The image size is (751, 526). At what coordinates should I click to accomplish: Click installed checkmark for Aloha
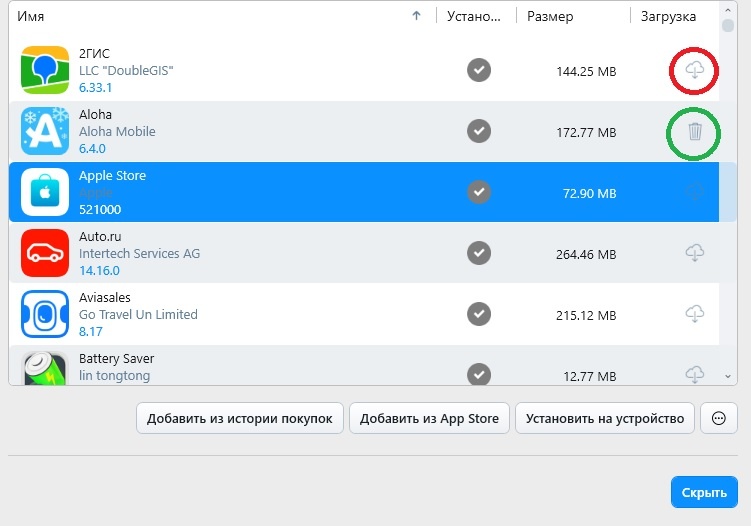tap(479, 131)
